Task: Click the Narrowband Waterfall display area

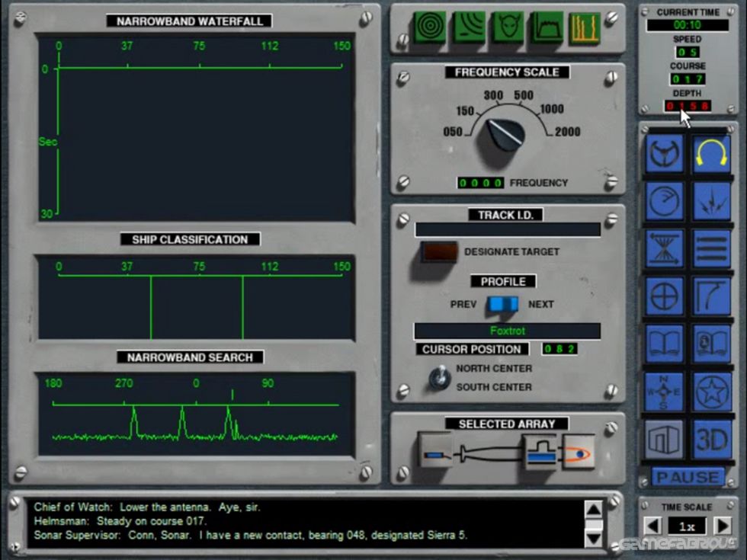Action: point(197,127)
